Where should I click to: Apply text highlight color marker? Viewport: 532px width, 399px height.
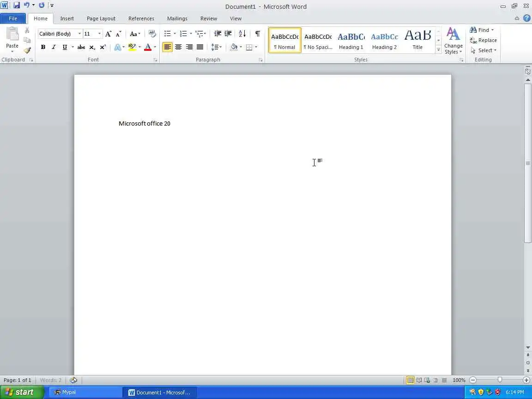[132, 47]
